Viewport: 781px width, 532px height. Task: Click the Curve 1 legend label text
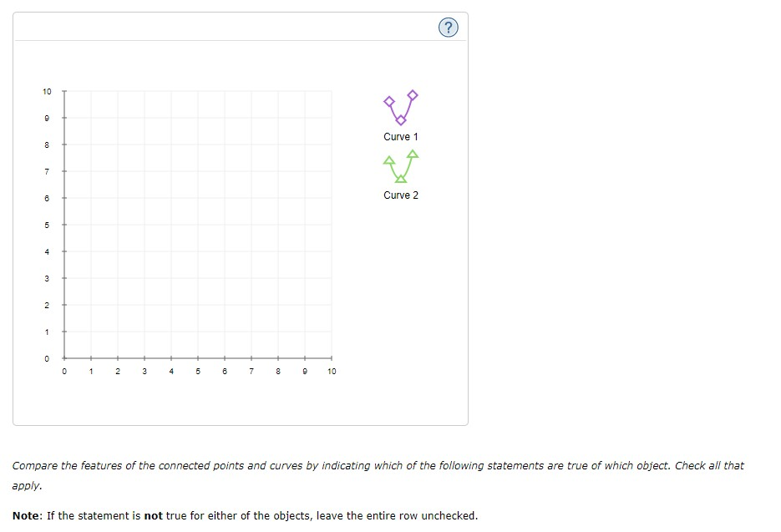pos(399,136)
